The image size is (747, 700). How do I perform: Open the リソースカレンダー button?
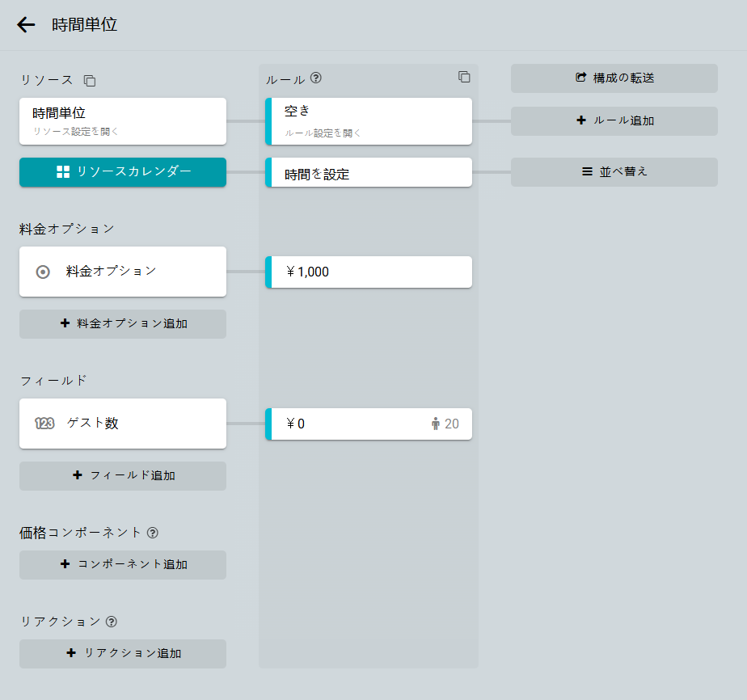[x=123, y=172]
